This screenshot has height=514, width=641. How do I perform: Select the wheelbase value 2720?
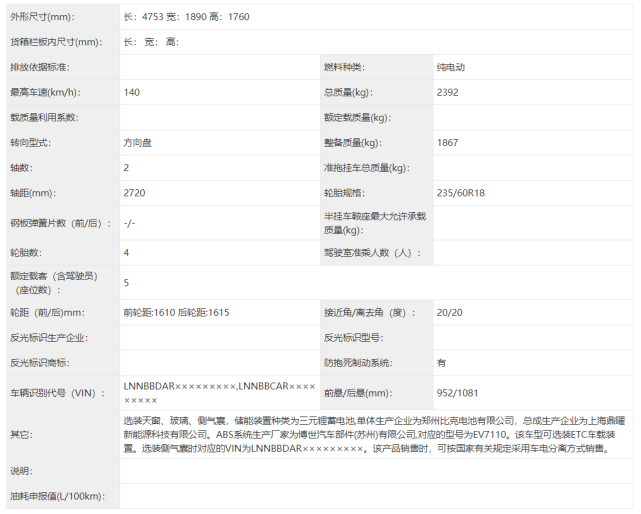coord(134,193)
